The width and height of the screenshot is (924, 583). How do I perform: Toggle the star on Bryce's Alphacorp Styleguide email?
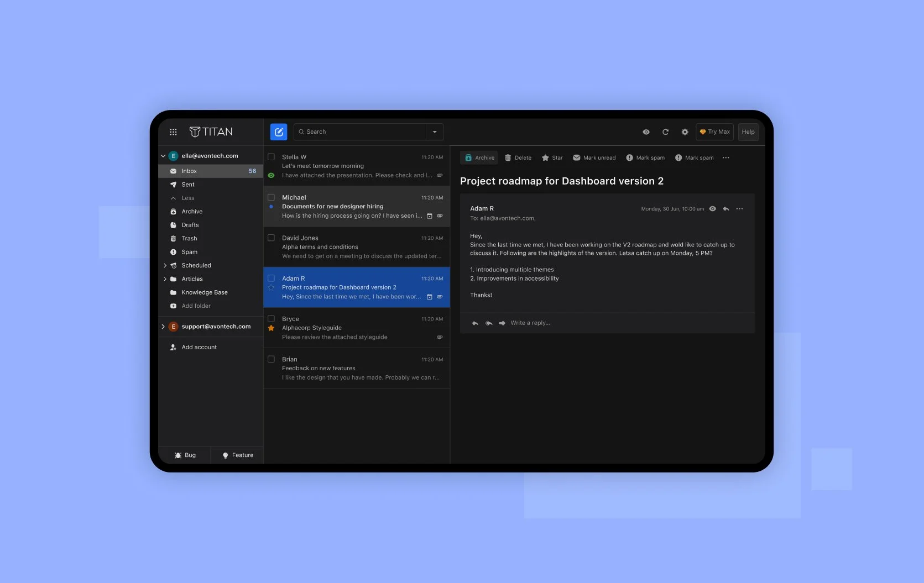coord(271,328)
